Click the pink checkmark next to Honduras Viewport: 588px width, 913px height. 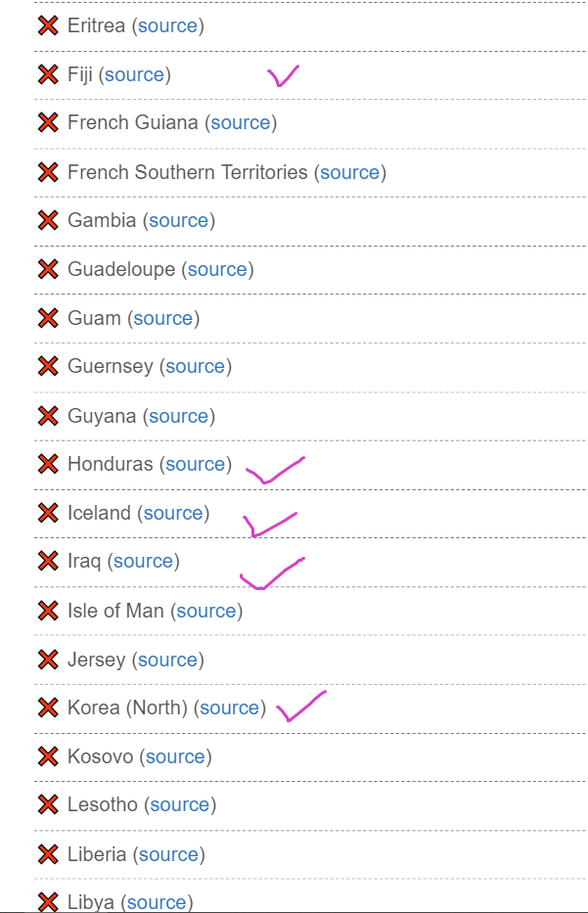point(275,470)
